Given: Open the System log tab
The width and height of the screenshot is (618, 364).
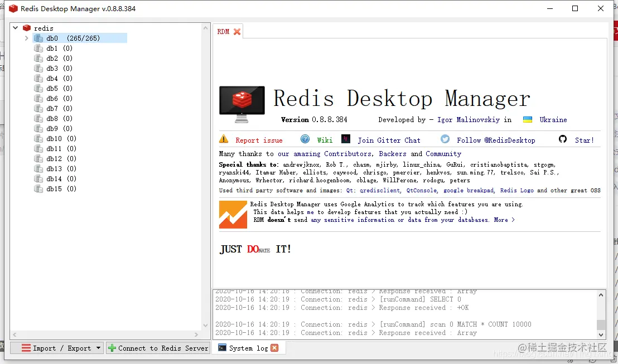Looking at the screenshot, I should coord(248,348).
